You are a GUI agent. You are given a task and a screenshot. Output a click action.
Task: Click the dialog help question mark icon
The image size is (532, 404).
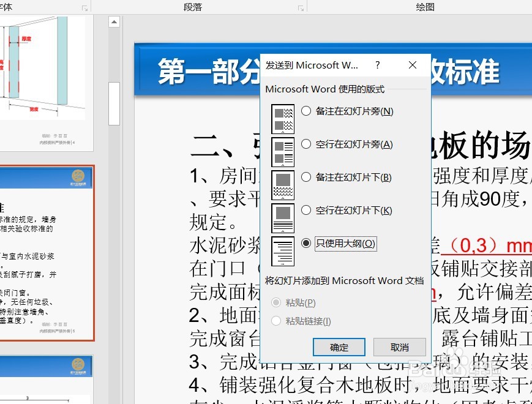tap(378, 65)
